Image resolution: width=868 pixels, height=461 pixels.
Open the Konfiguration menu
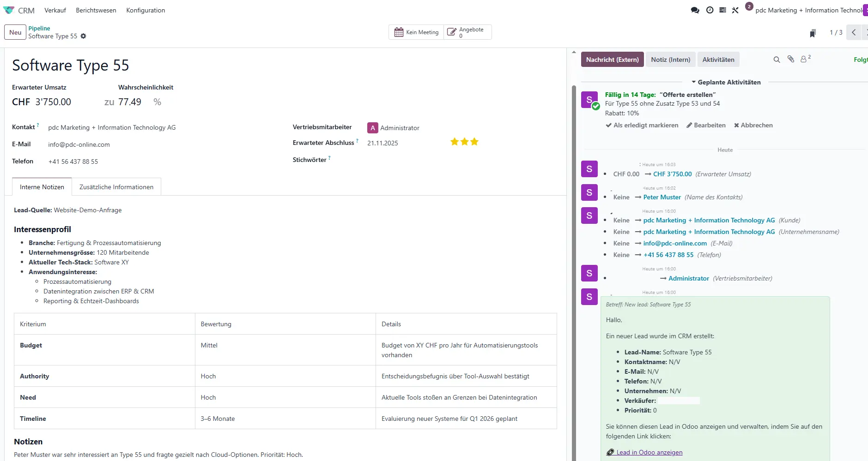click(x=146, y=10)
